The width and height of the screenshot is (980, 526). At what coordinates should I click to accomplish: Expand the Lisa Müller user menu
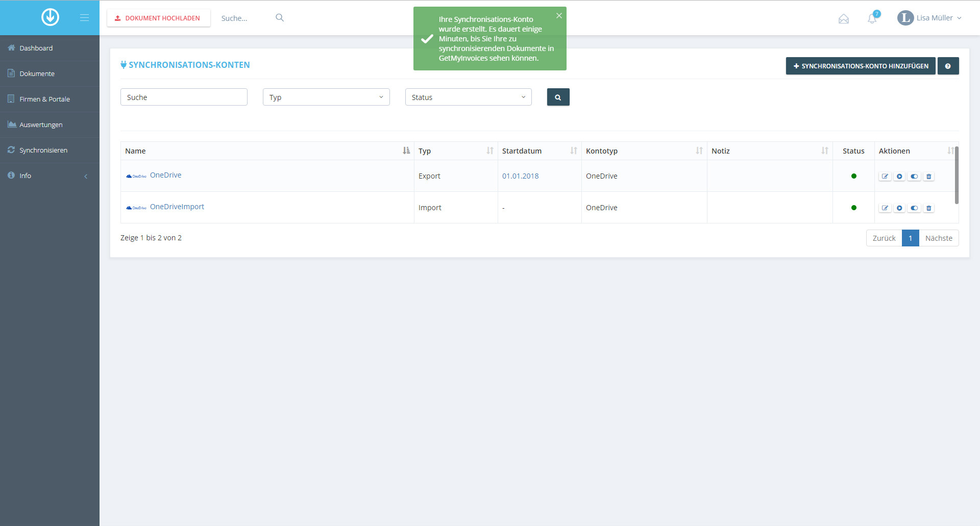[929, 18]
